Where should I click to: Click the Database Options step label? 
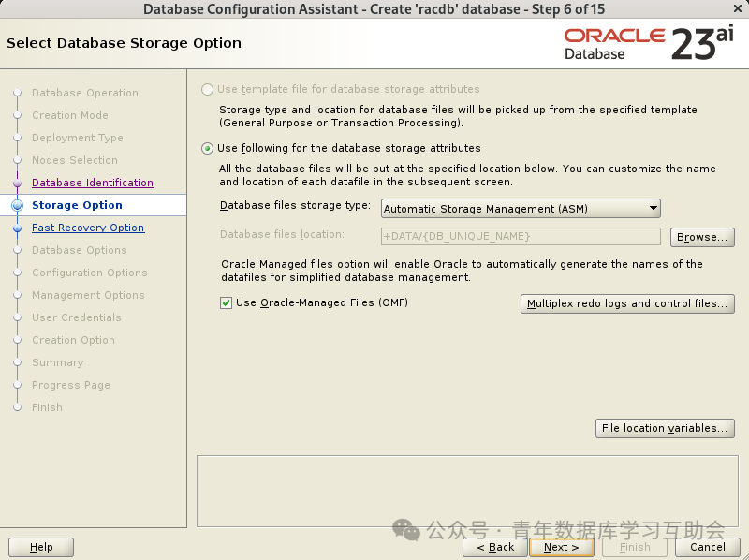(80, 250)
